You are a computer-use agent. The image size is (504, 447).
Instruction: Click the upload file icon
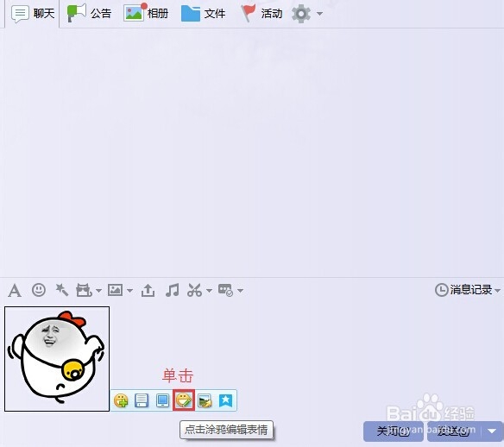click(148, 290)
